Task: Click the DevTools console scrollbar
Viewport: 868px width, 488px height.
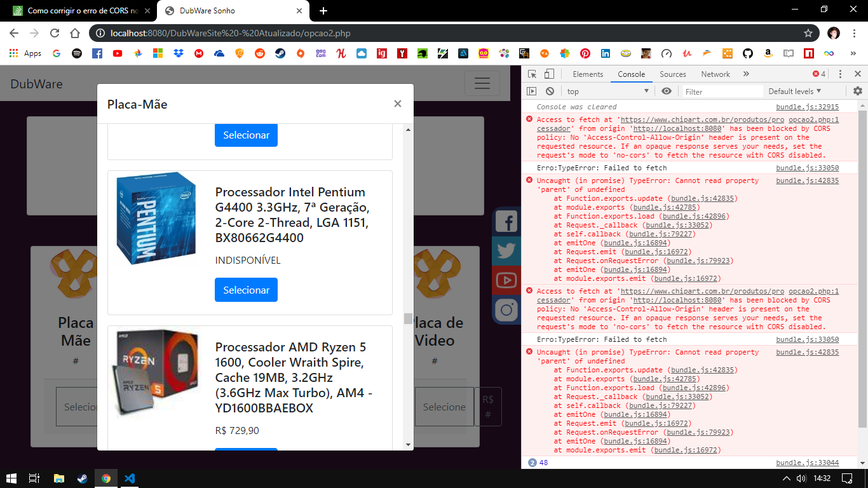Action: pyautogui.click(x=862, y=268)
